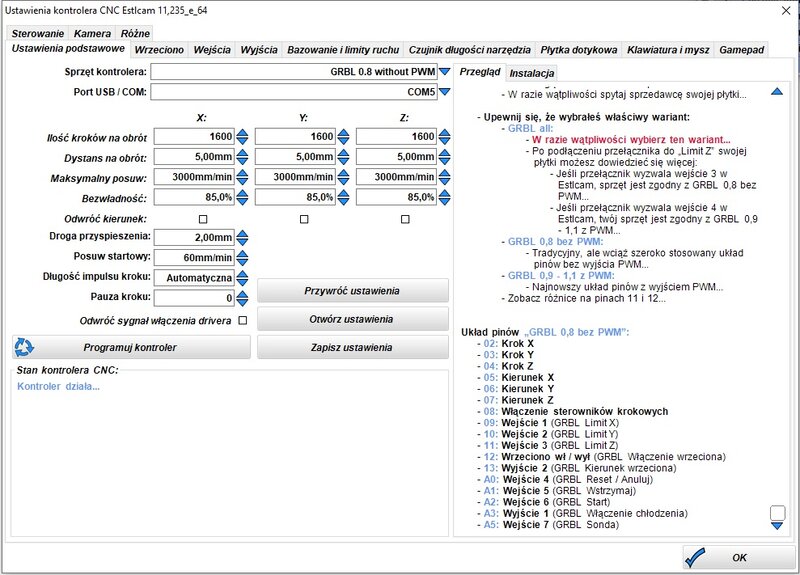The height and width of the screenshot is (575, 800).
Task: Open the Wyjścia tab
Action: [x=259, y=49]
